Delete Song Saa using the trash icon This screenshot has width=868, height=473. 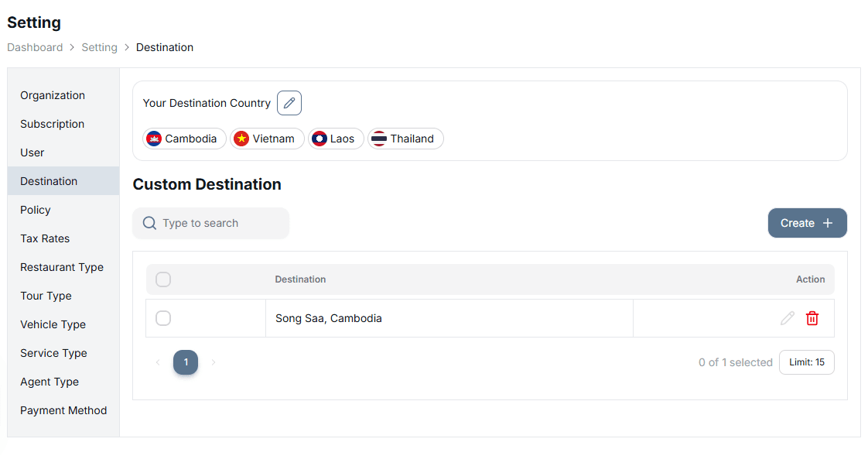[812, 317]
